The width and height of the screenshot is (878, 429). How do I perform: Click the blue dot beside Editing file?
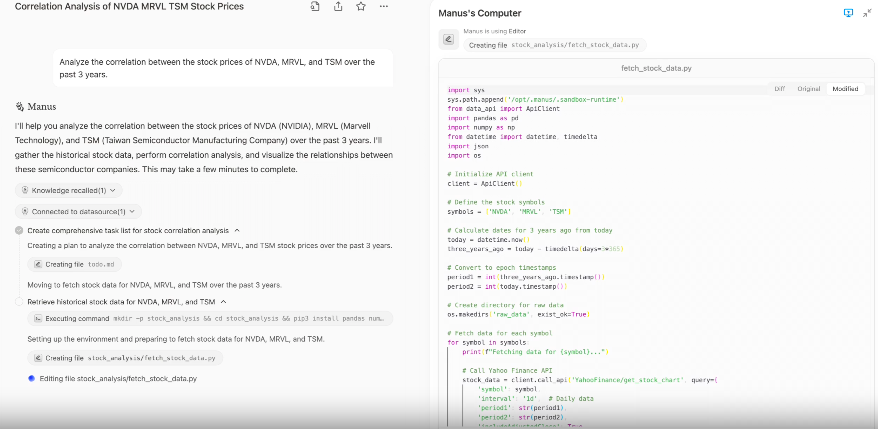(x=31, y=379)
